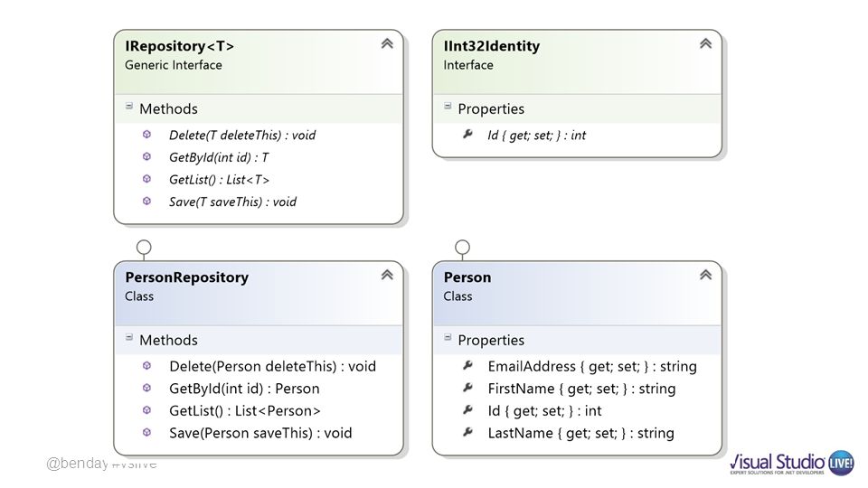Click the method icon next to Save(Person saveThis)
This screenshot has height=488, width=868.
(x=146, y=432)
